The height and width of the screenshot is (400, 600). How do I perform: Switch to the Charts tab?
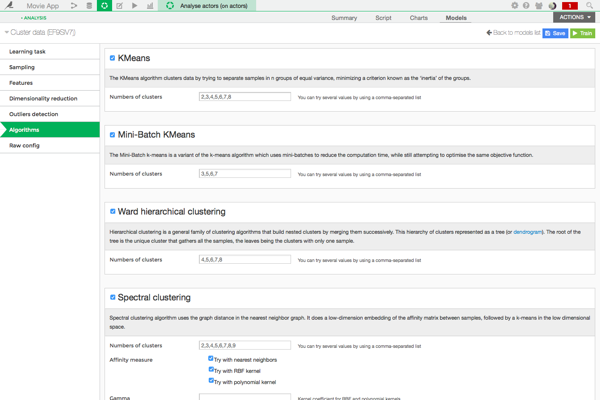(x=418, y=18)
